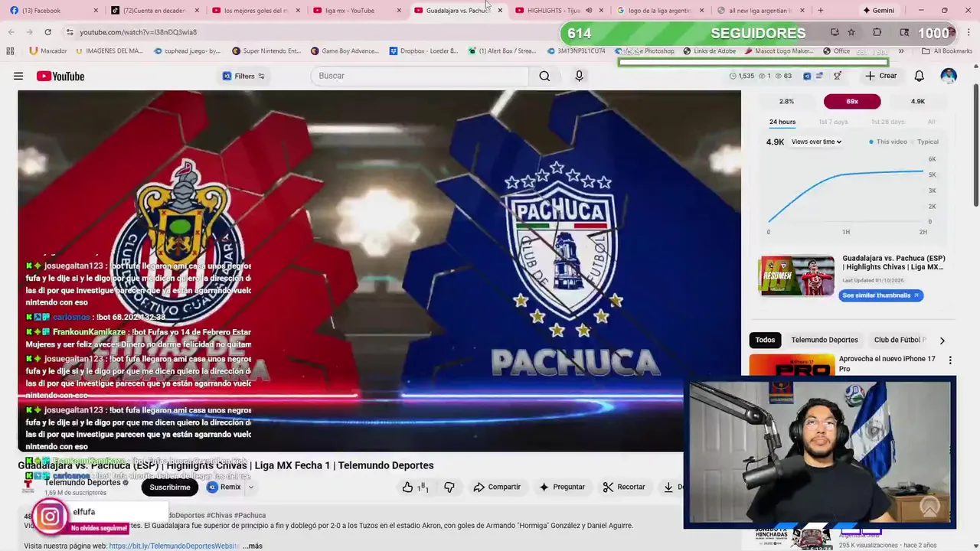Click the magnifying glass search button
This screenshot has width=980, height=551.
click(x=544, y=76)
